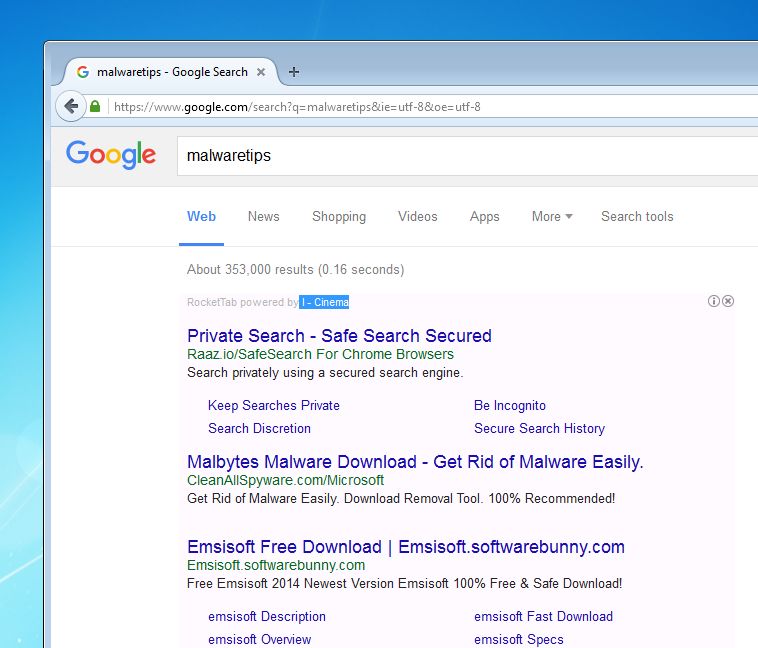
Task: Open the Malbytes Malware Download ad link
Action: pyautogui.click(x=415, y=462)
